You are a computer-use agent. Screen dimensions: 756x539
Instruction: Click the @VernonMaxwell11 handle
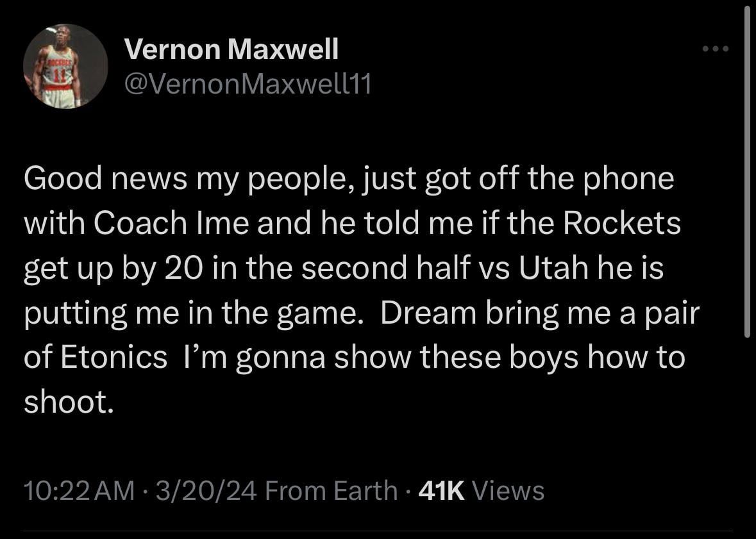tap(247, 84)
